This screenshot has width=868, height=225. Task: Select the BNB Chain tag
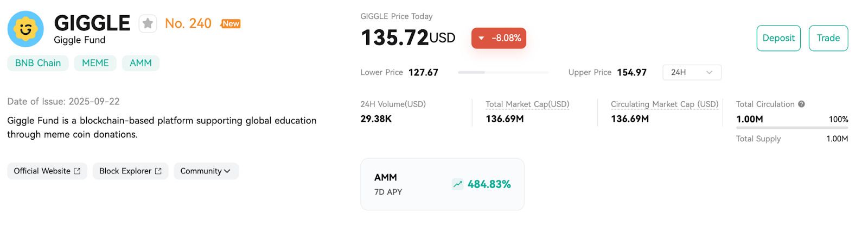coord(38,63)
